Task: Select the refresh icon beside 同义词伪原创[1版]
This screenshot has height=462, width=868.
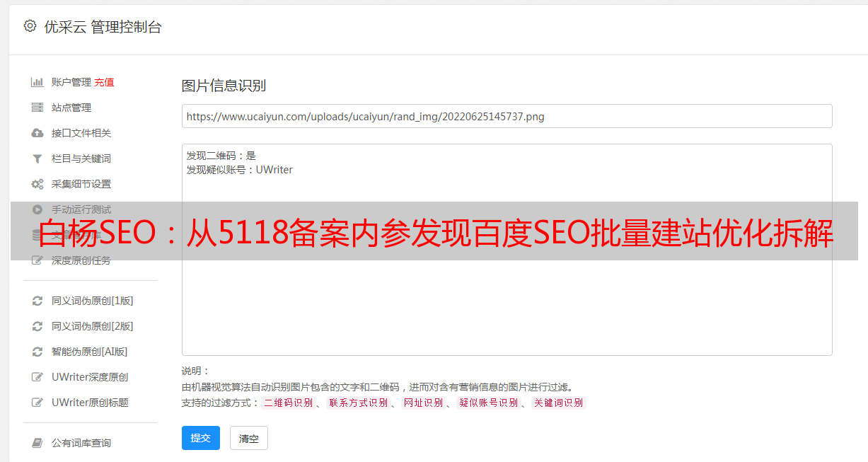Action: point(37,301)
